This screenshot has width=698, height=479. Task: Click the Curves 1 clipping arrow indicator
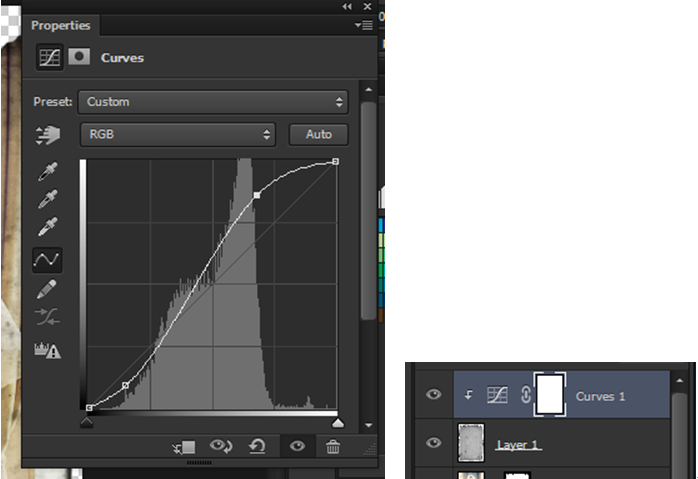tap(469, 395)
